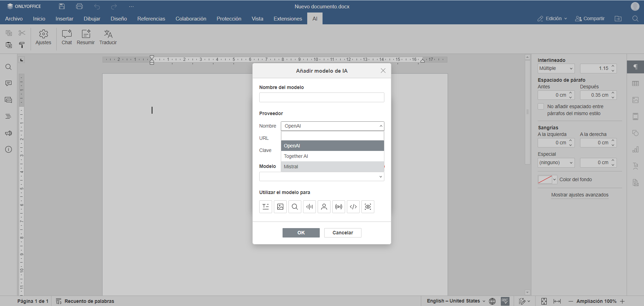The height and width of the screenshot is (306, 644).
Task: Click the zoom out minus icon
Action: tap(571, 301)
